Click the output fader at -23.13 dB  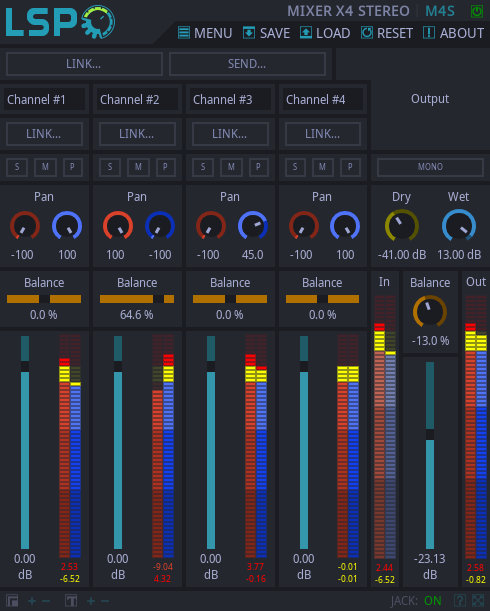430,455
